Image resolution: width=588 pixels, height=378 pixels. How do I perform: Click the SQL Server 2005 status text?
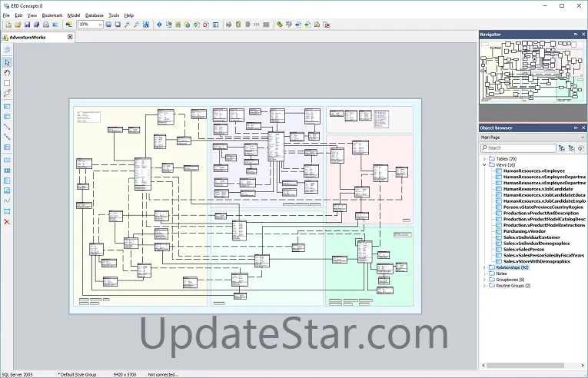17,375
